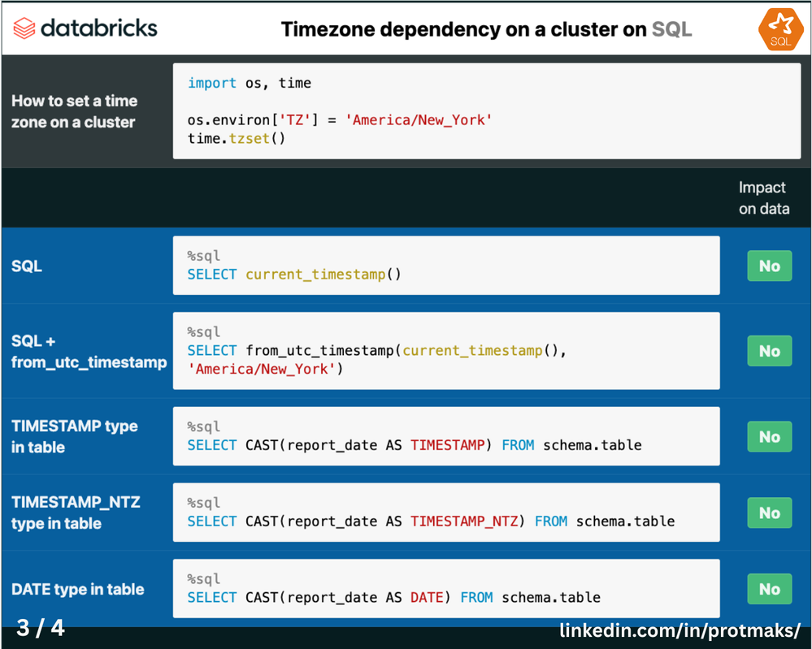The image size is (812, 649).
Task: Click the CAST AS TIMESTAMP code box
Action: pos(445,436)
